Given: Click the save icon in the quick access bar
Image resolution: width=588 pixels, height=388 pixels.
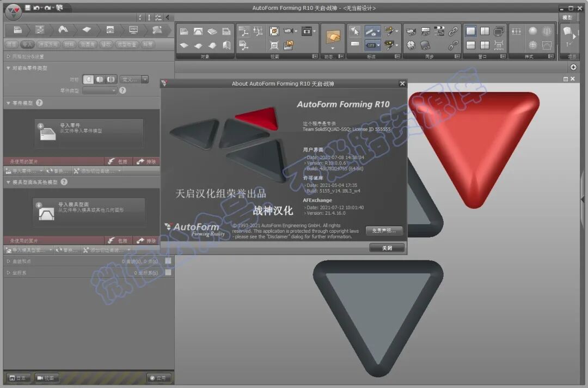Looking at the screenshot, I should point(28,8).
